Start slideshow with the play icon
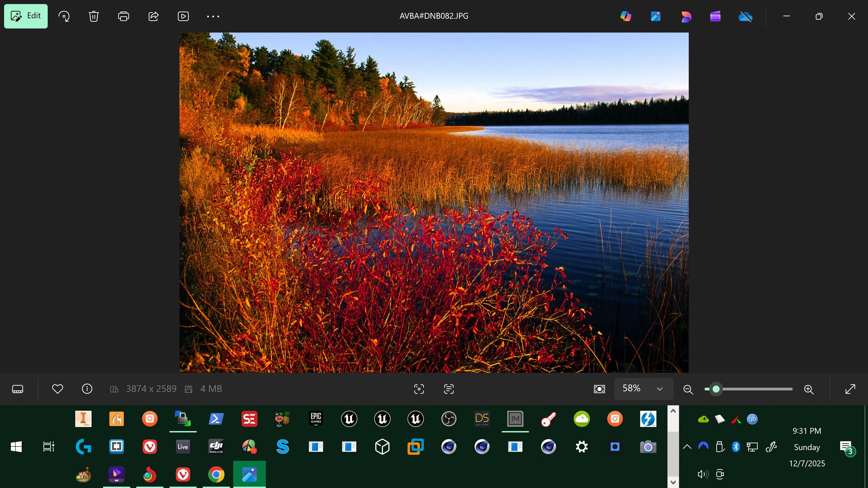The height and width of the screenshot is (488, 868). tap(183, 16)
